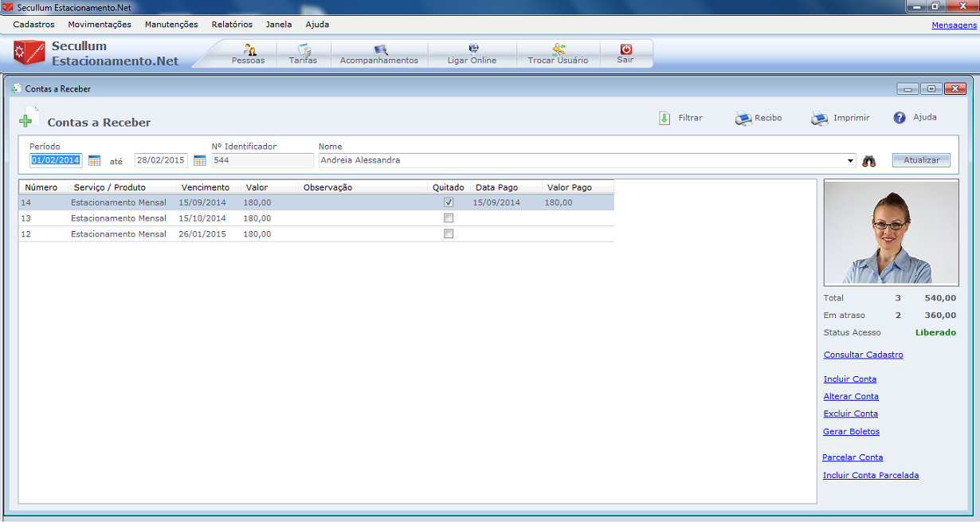Search names using binoculars icon
980x522 pixels.
point(869,161)
